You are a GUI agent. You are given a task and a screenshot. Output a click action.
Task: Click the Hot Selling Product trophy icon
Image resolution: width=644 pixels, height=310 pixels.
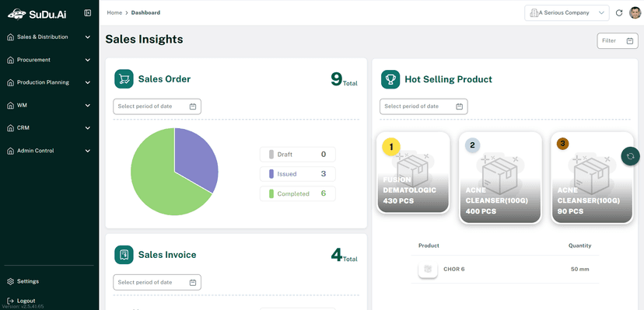click(x=390, y=79)
